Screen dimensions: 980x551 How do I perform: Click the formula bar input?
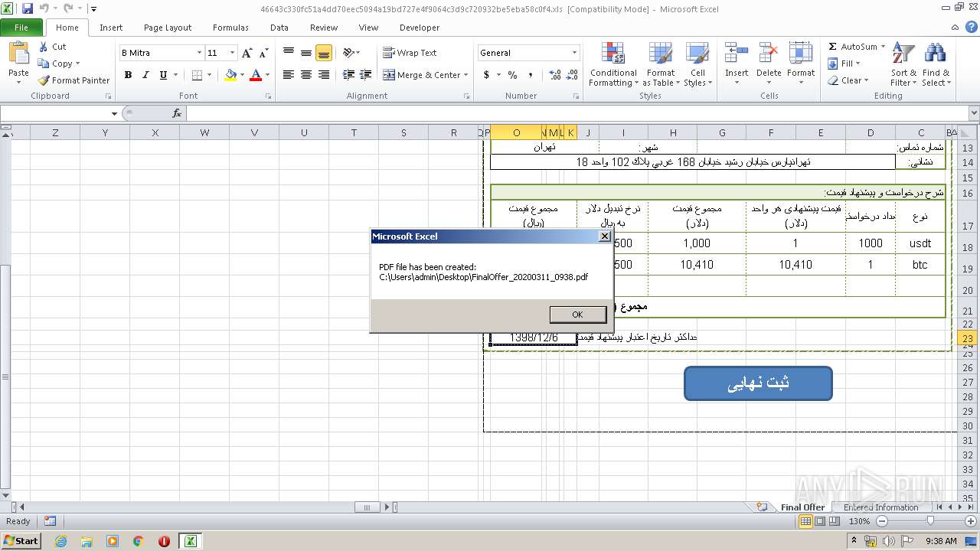coord(576,113)
